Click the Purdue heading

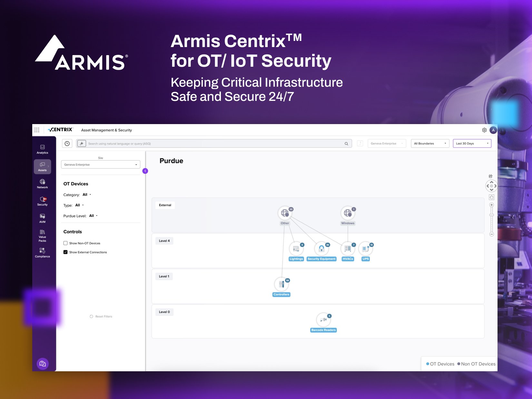click(171, 161)
